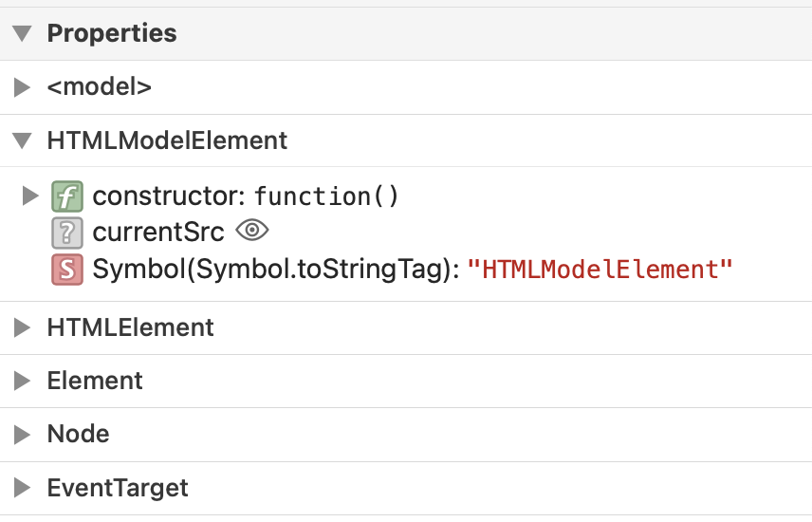This screenshot has height=522, width=812.
Task: Collapse the HTMLModelElement disclosure triangle
Action: (23, 141)
